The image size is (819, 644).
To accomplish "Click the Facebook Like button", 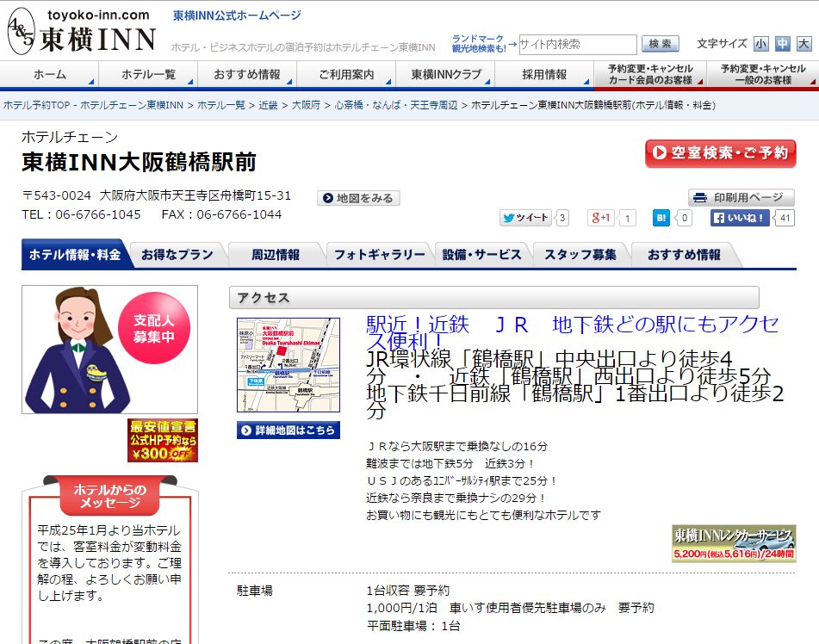I will (x=740, y=218).
